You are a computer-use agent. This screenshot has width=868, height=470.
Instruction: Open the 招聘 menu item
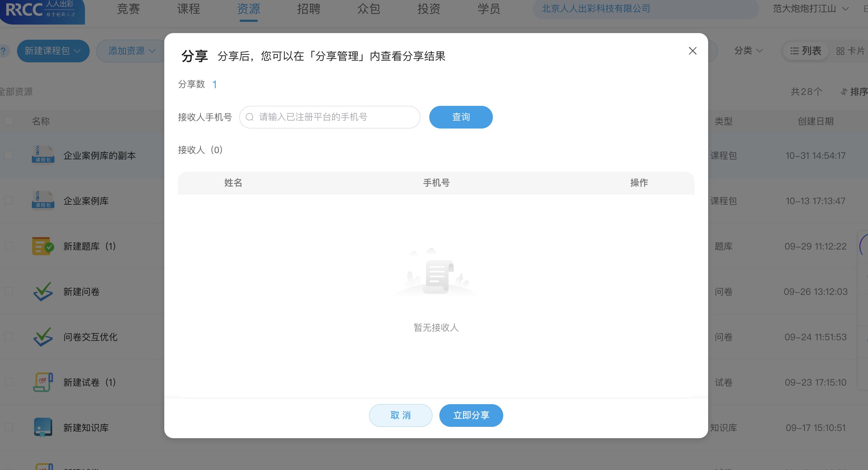308,9
